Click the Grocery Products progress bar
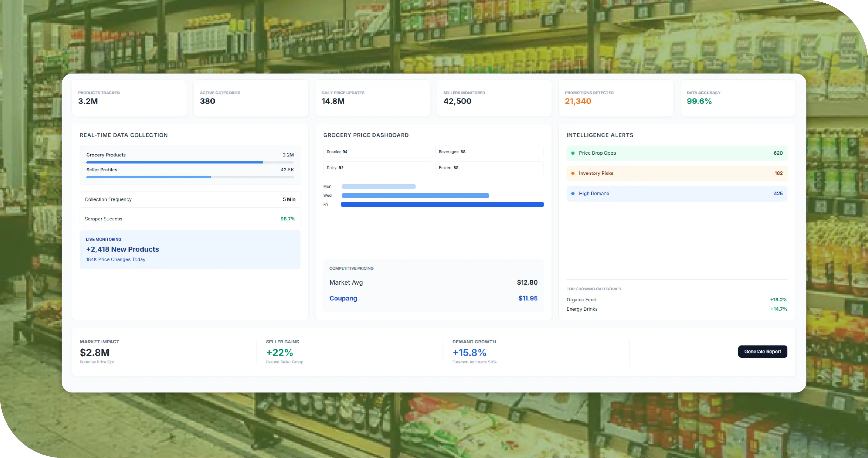 coord(190,162)
